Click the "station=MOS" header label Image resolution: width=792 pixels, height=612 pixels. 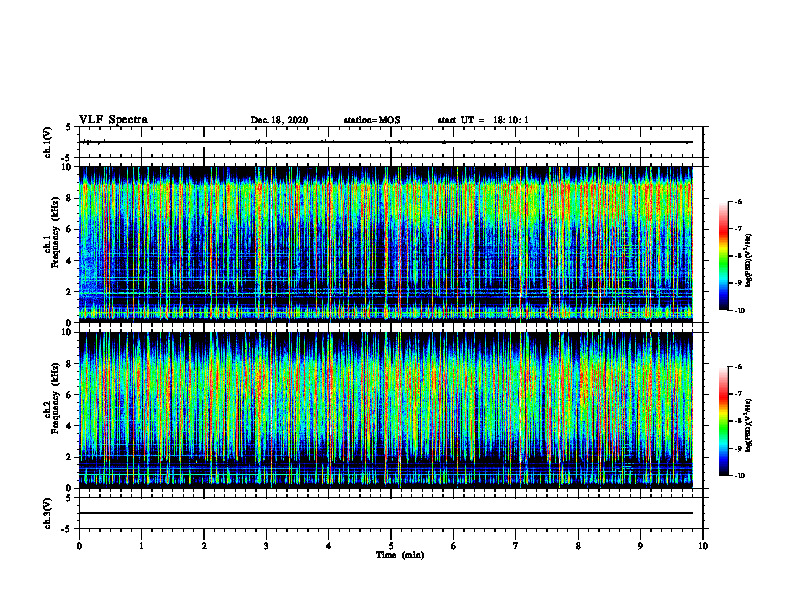pyautogui.click(x=372, y=120)
